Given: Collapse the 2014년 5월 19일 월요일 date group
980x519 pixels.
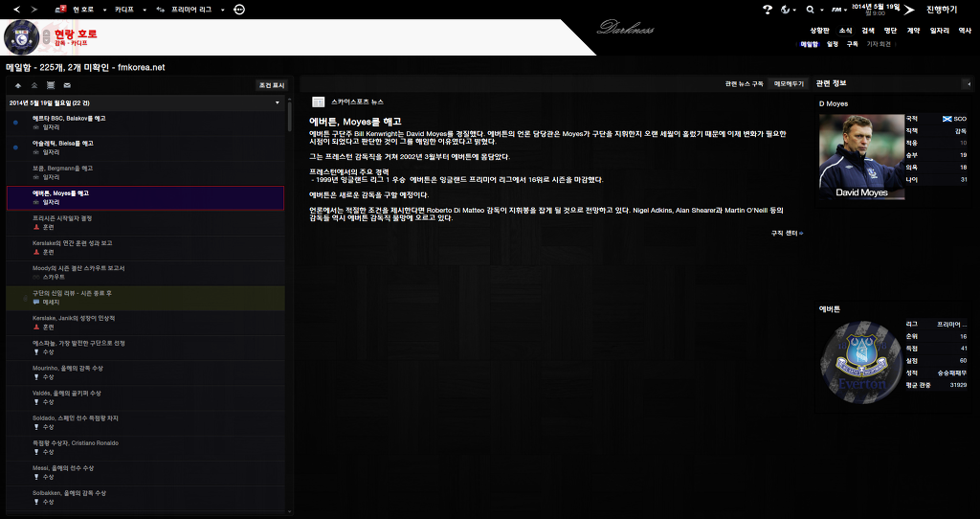Looking at the screenshot, I should [x=278, y=102].
